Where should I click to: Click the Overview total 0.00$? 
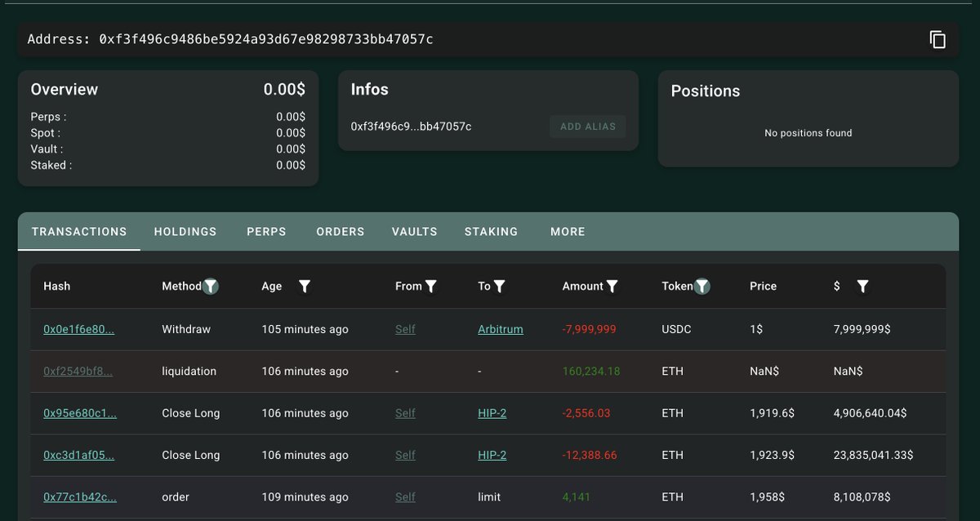(x=284, y=90)
